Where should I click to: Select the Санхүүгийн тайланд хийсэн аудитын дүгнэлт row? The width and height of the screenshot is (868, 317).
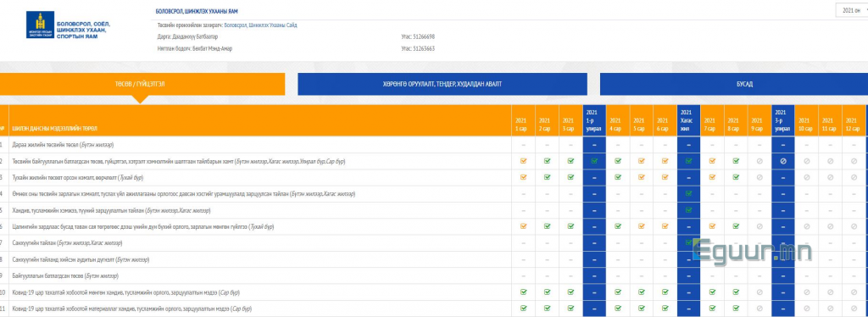click(x=81, y=259)
